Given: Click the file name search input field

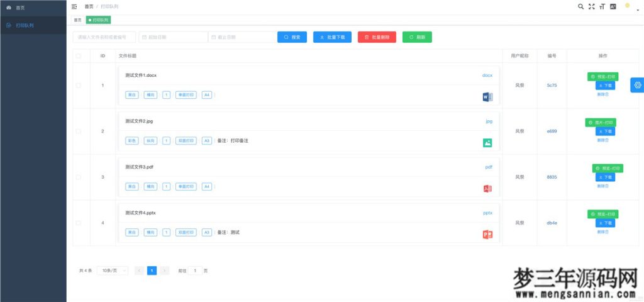Looking at the screenshot, I should [x=104, y=37].
